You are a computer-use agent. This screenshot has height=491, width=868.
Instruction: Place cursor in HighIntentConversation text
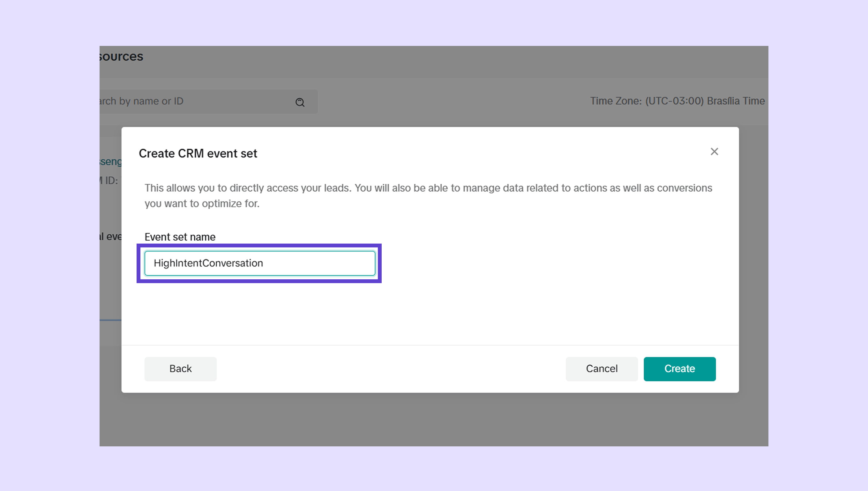click(208, 263)
